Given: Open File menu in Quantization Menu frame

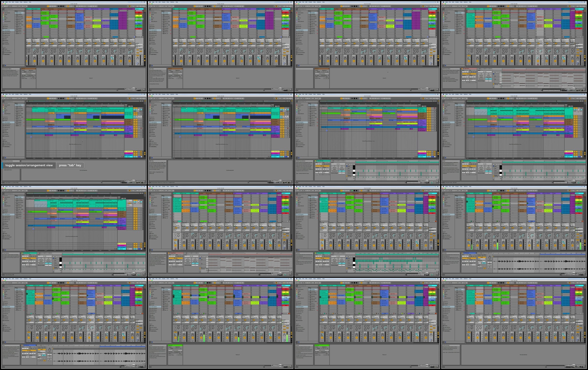Looking at the screenshot, I should pyautogui.click(x=10, y=2).
